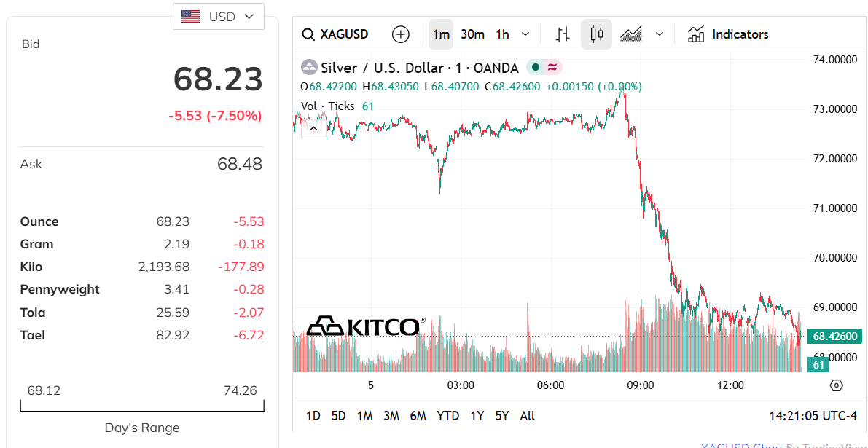Switch to the 30m interval
This screenshot has width=868, height=448.
tap(472, 34)
